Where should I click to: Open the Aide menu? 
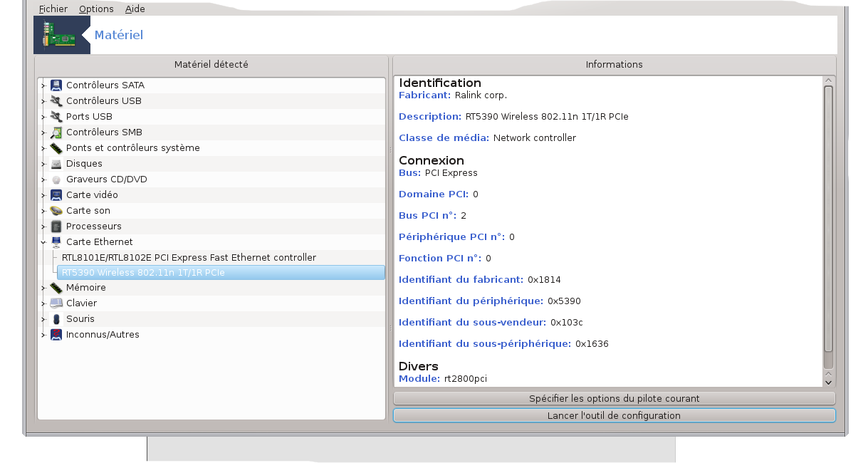tap(135, 9)
